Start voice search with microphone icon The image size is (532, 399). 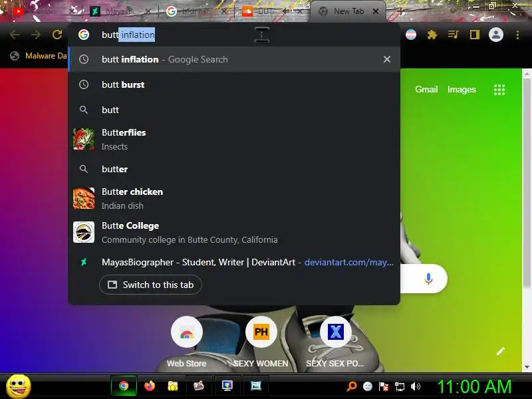coord(428,279)
